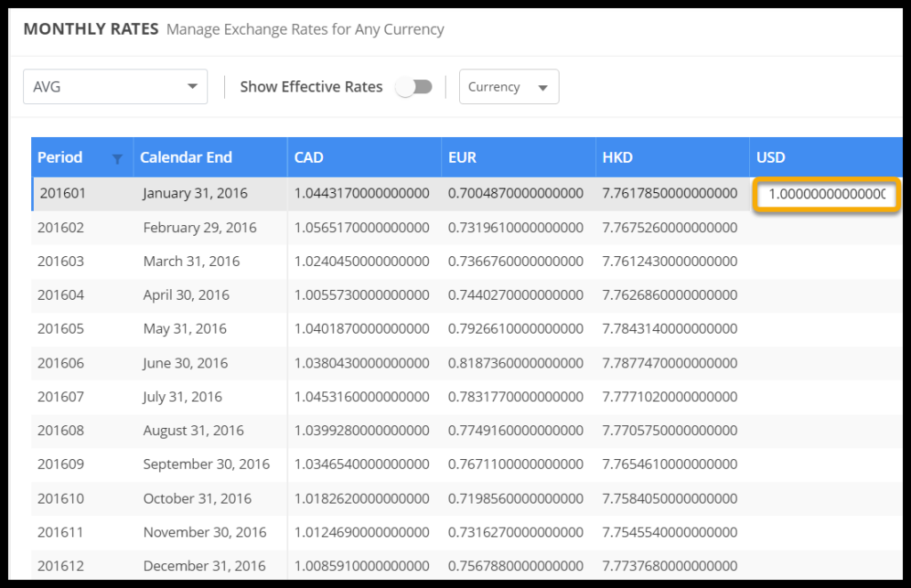911x588 pixels.
Task: Click the Period column filter icon
Action: click(x=117, y=158)
